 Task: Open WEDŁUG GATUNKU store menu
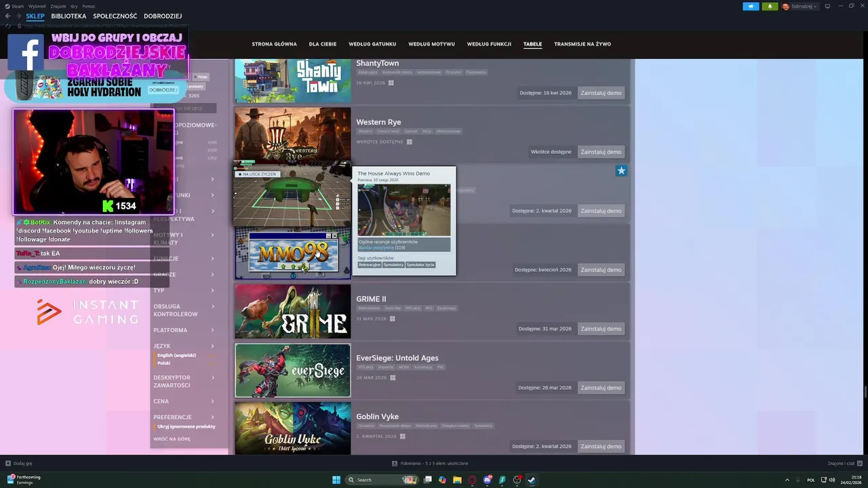coord(372,44)
